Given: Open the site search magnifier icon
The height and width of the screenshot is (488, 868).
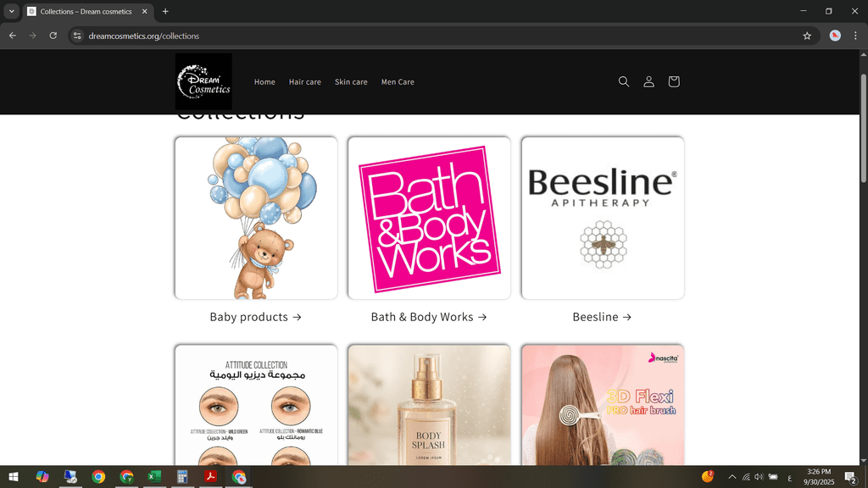Looking at the screenshot, I should 623,82.
